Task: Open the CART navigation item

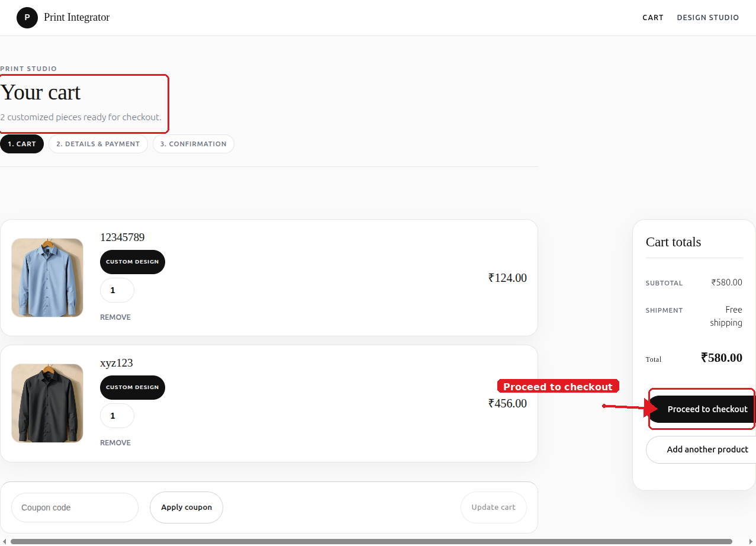Action: (653, 18)
